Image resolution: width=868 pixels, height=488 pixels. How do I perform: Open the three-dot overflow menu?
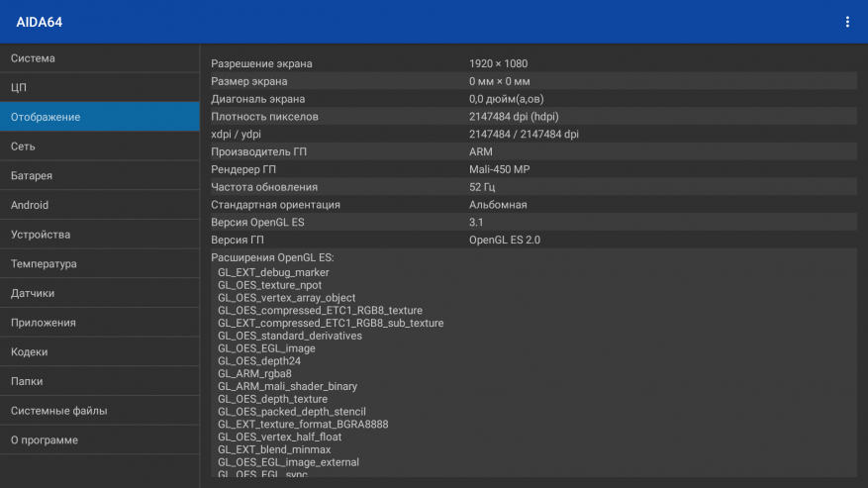846,22
